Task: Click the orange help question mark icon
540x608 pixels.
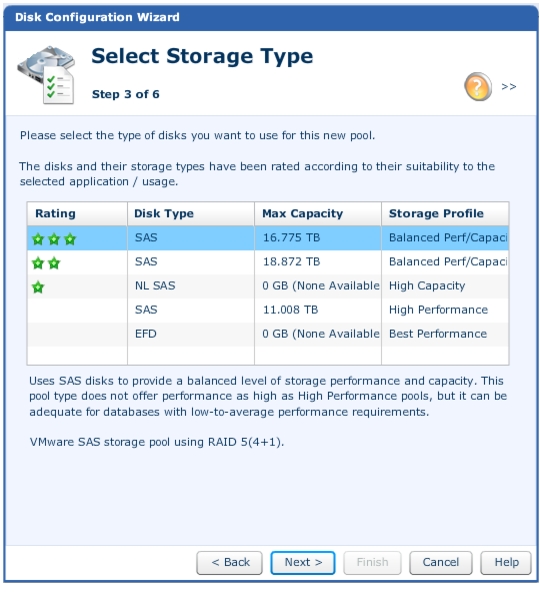Action: point(478,86)
